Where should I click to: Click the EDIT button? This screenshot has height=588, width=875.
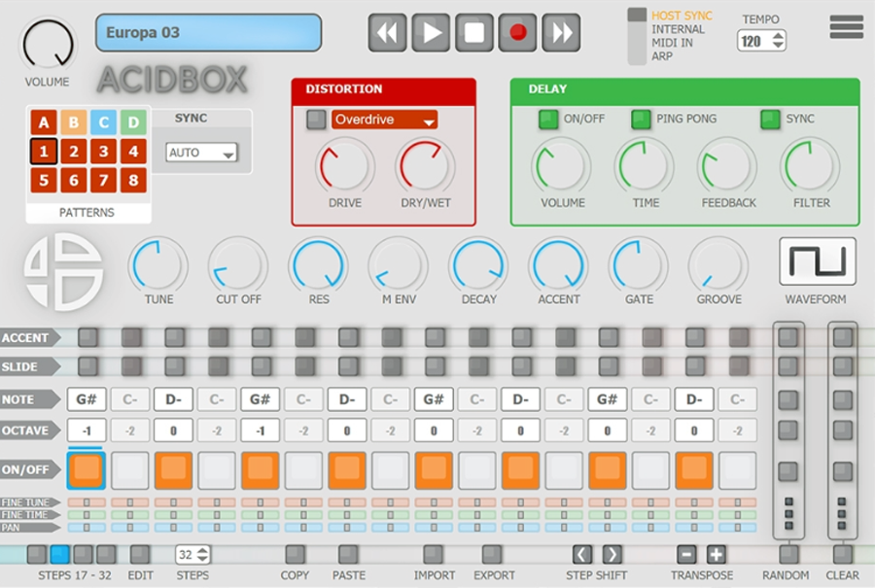click(139, 554)
